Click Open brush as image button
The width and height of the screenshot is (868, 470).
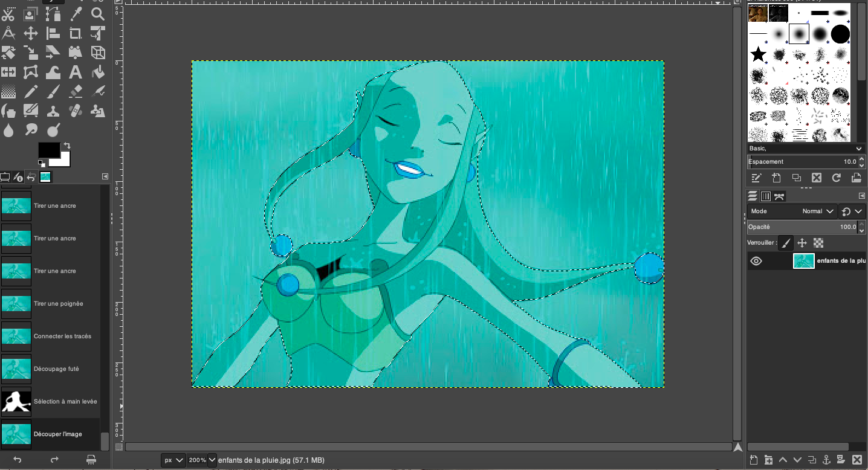pyautogui.click(x=856, y=178)
